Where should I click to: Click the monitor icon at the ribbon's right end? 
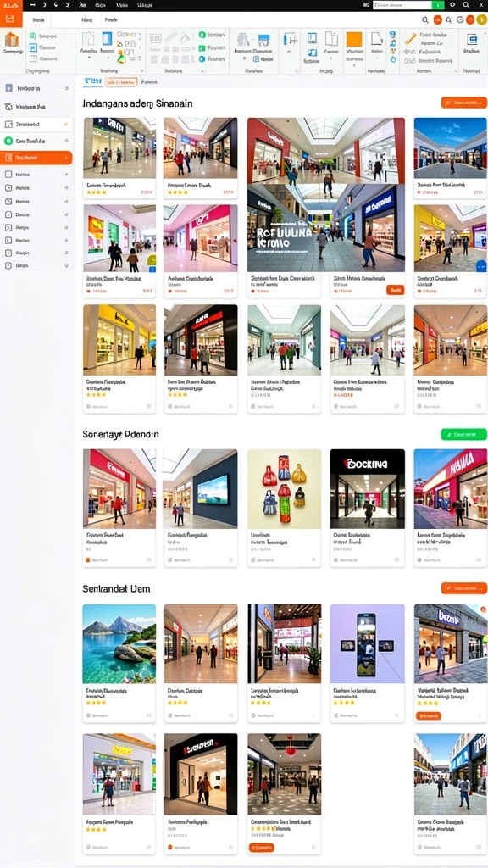point(471,39)
